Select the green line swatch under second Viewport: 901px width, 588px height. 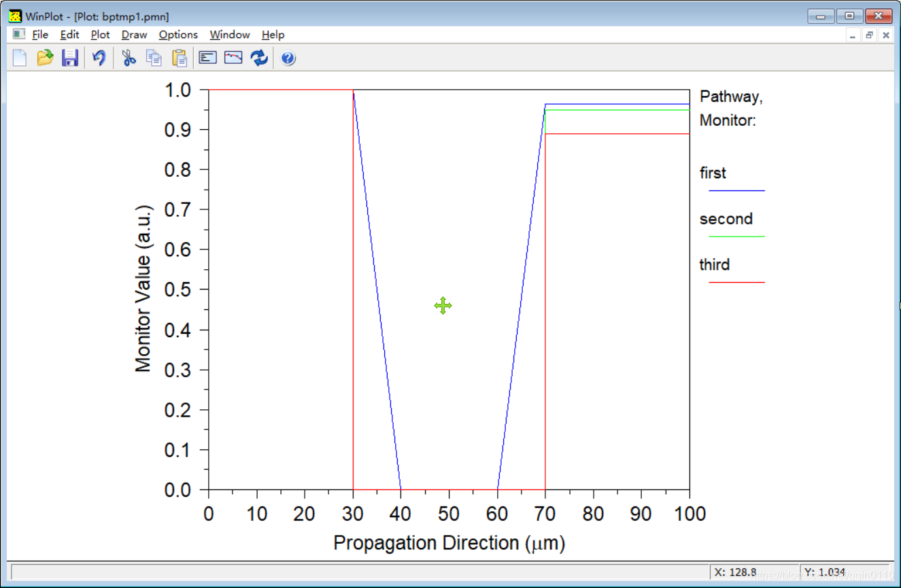click(x=736, y=237)
